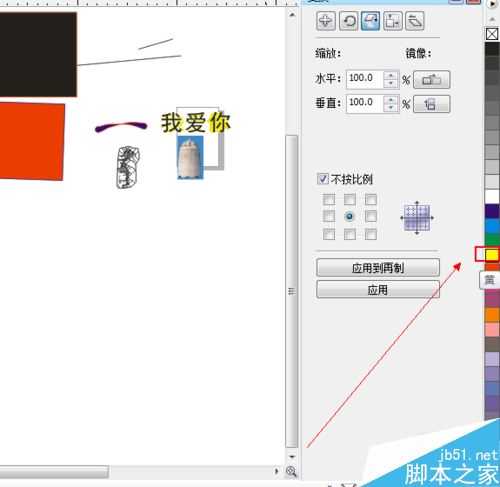Select the 我爱你 text object

tap(196, 122)
